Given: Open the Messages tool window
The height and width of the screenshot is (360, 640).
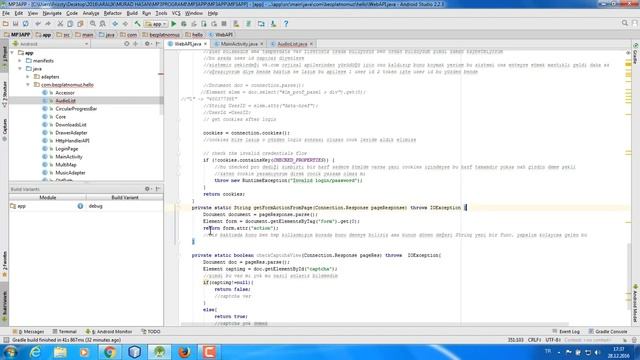Looking at the screenshot, I should point(29,331).
